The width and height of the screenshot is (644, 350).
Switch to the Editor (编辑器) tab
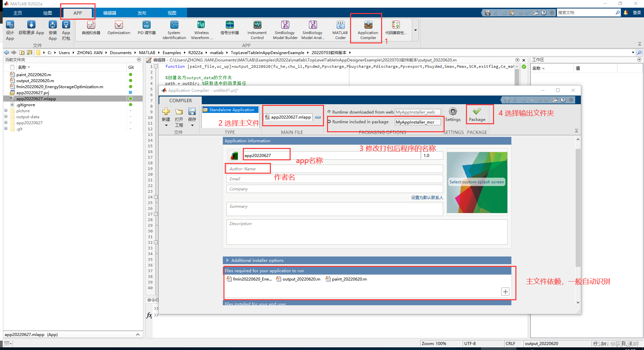(x=110, y=13)
